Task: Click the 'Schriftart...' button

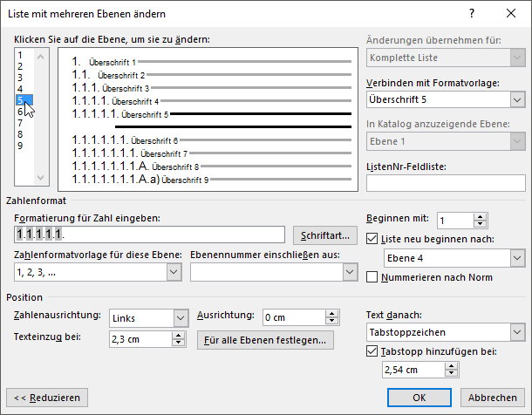Action: coord(325,235)
